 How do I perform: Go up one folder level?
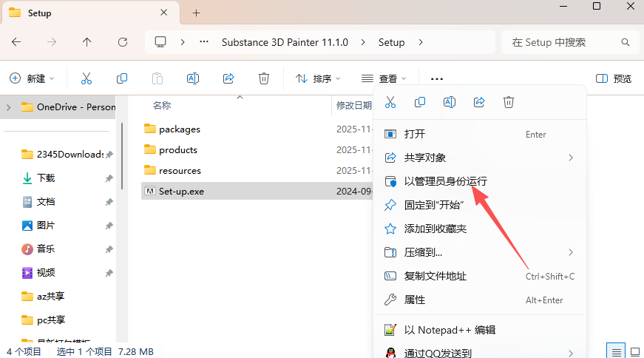tap(87, 42)
